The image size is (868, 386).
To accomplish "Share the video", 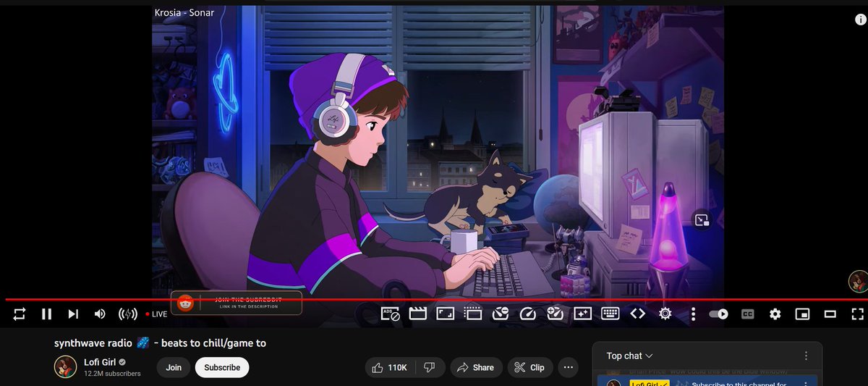I will 475,367.
